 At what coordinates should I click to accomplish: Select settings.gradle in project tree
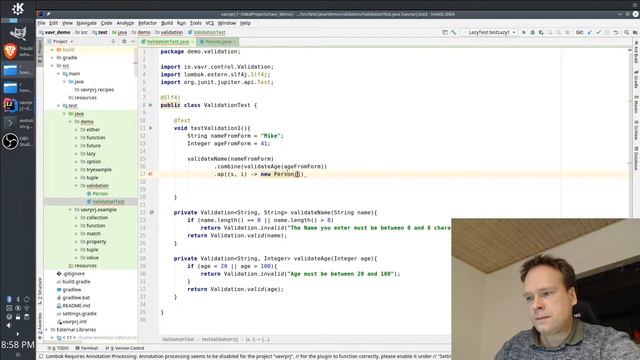(x=79, y=314)
